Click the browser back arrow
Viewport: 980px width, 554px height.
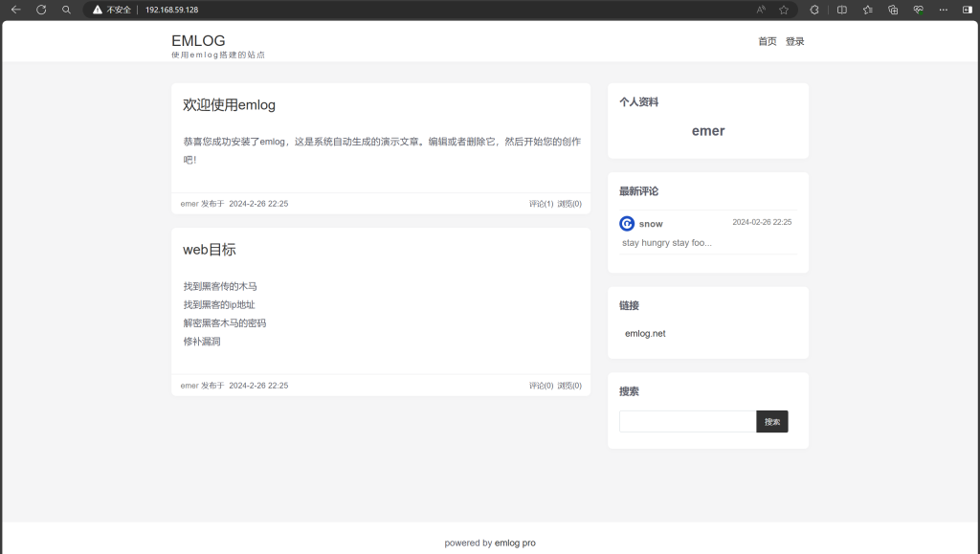coord(15,10)
